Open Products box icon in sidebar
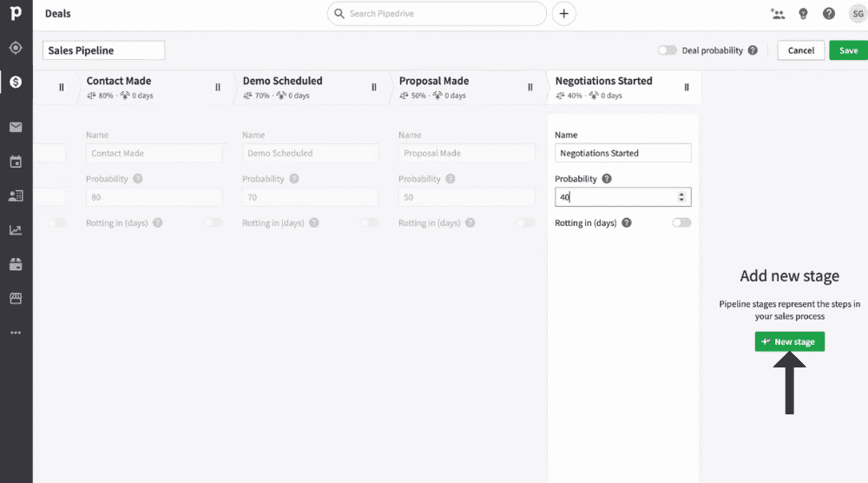 coord(16,264)
